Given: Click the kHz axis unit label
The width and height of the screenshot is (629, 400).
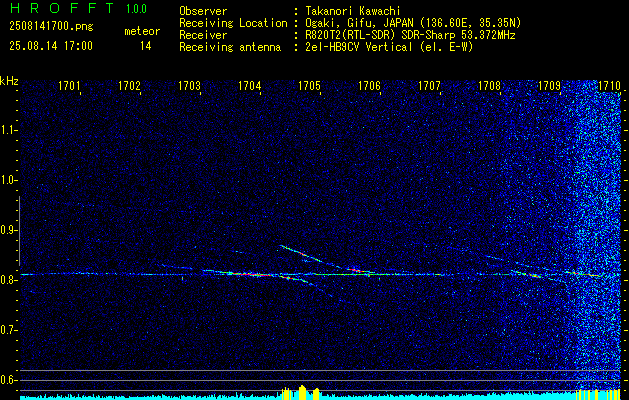Looking at the screenshot, I should (9, 80).
